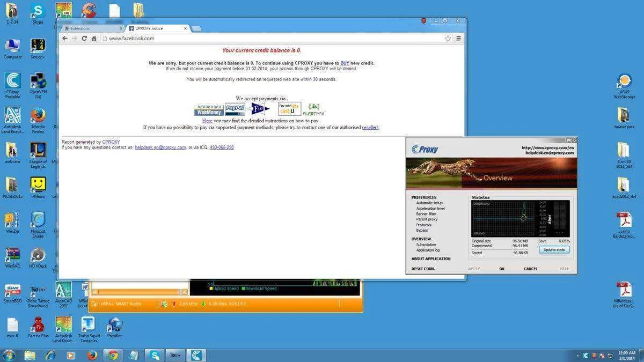644x362 pixels.
Task: Click the Update stats button in CProxy
Action: pos(554,250)
